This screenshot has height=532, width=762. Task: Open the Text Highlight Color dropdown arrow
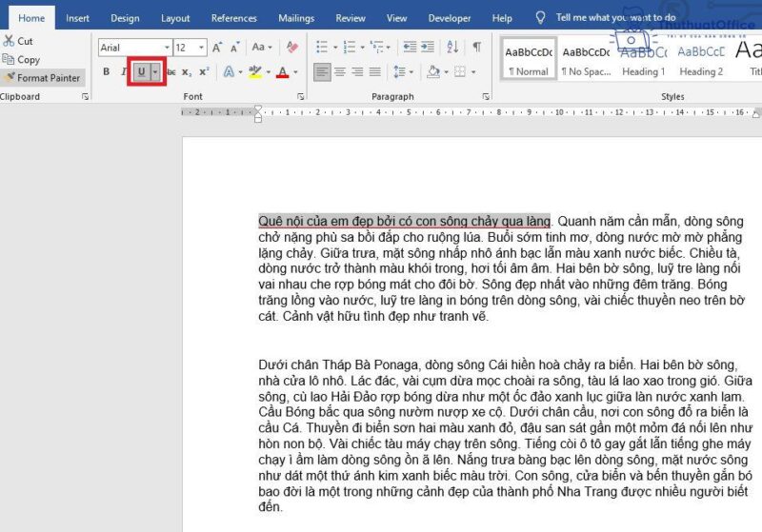point(269,72)
